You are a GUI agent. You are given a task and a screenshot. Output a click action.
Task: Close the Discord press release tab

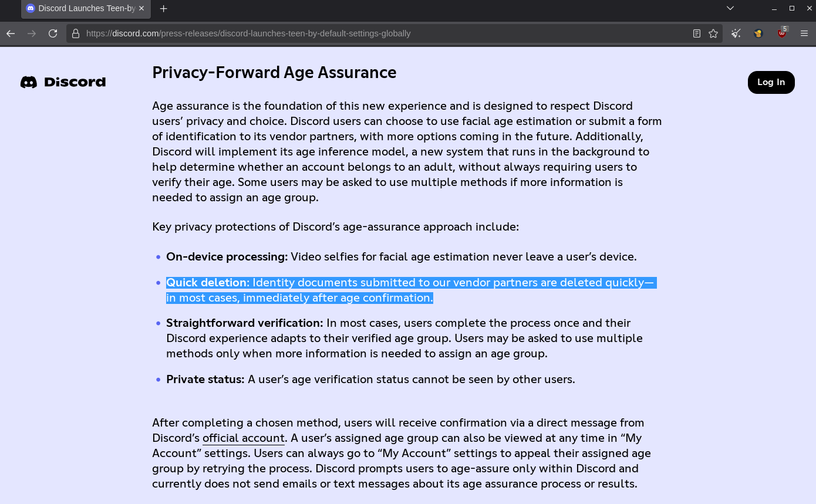[142, 8]
